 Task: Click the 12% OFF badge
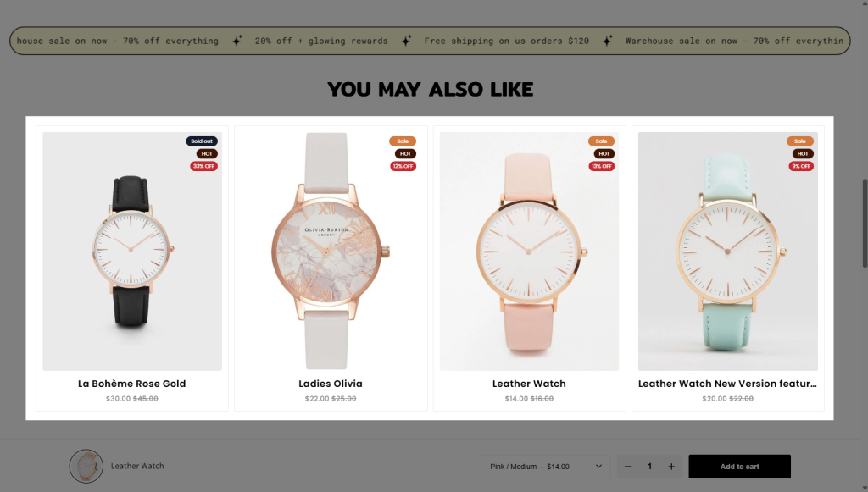(403, 166)
